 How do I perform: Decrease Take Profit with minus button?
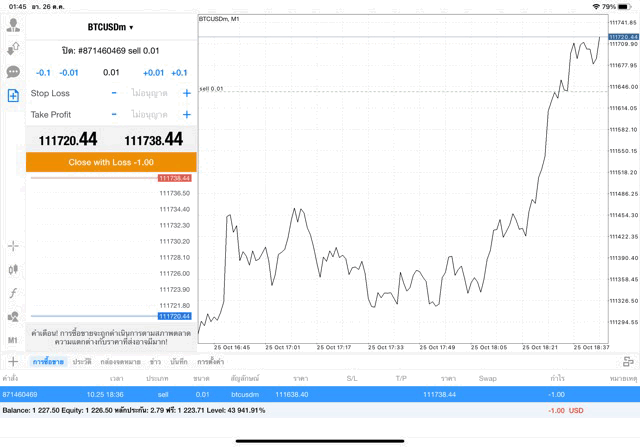[x=114, y=115]
